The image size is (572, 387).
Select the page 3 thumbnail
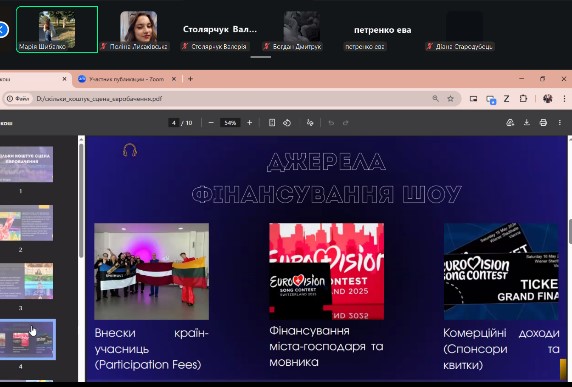pyautogui.click(x=26, y=281)
